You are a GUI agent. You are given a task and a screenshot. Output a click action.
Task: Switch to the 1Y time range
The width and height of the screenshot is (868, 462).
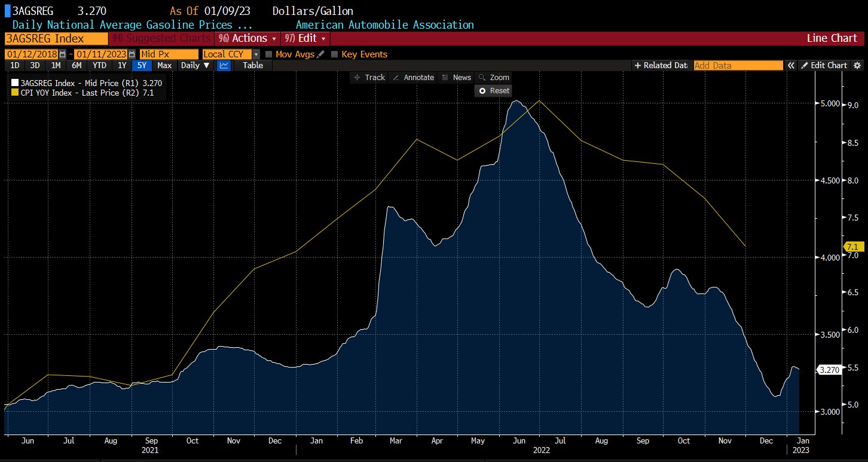(x=122, y=66)
